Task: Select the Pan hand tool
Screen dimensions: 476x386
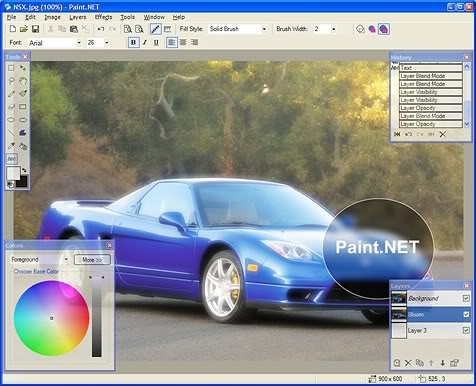Action: point(23,81)
